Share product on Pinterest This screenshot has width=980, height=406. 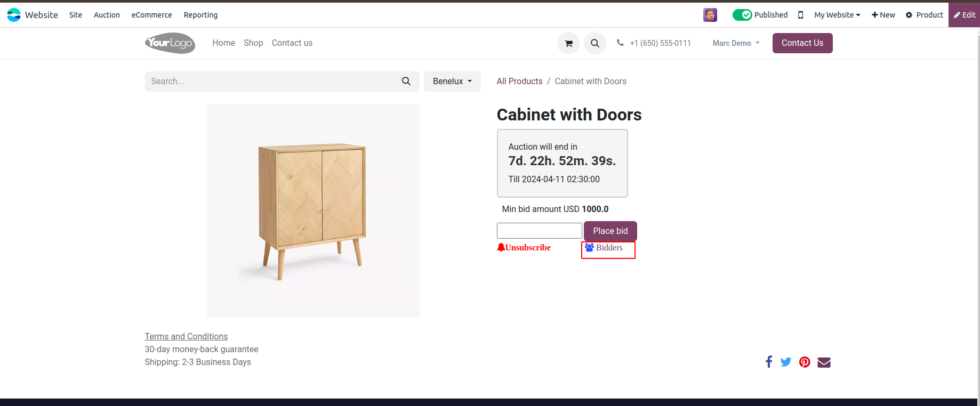pos(805,362)
